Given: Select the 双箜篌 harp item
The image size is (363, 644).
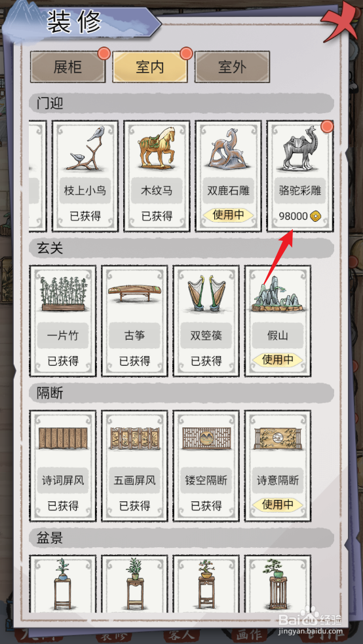Looking at the screenshot, I should coord(206,321).
